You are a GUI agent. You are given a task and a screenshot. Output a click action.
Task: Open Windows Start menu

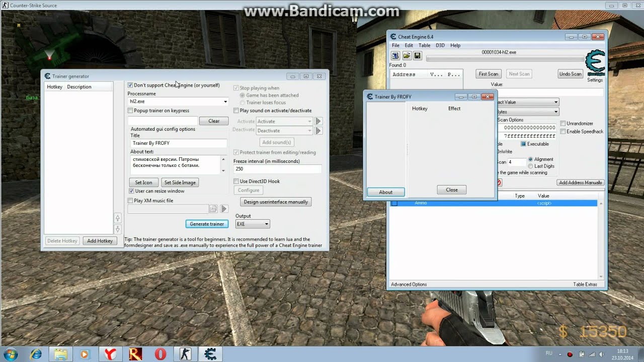tap(11, 354)
